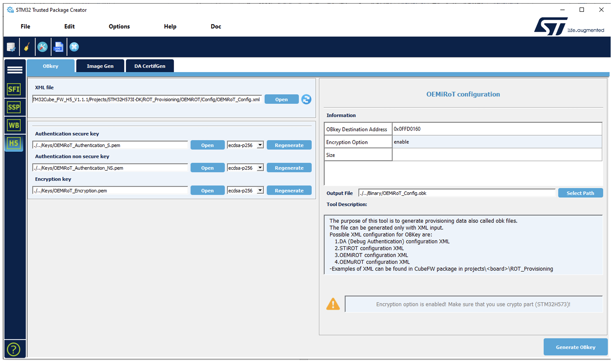Image resolution: width=611 pixels, height=364 pixels.
Task: Click the Generate OBkey button
Action: [x=576, y=347]
